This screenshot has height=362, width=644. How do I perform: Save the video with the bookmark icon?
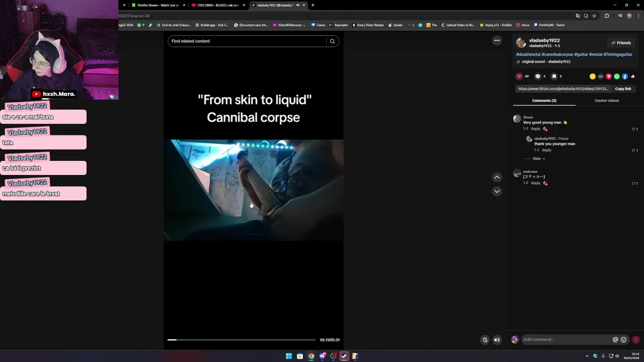point(554,76)
